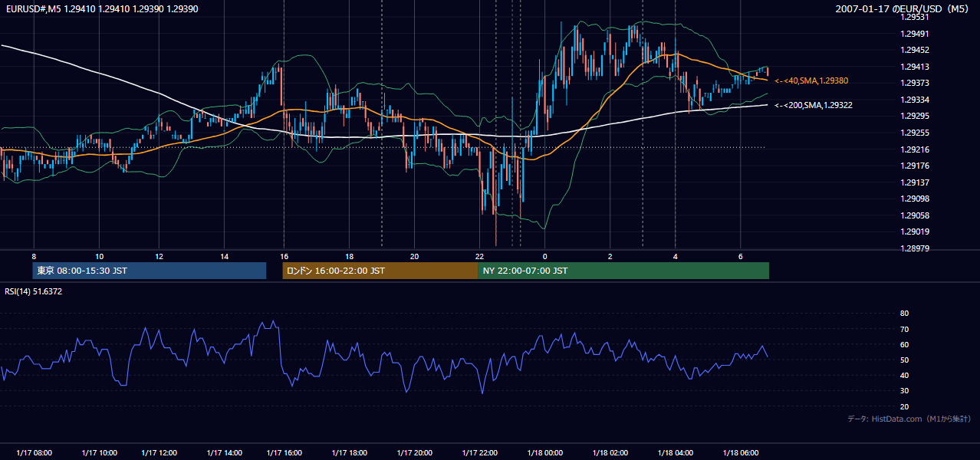This screenshot has width=980, height=460.
Task: Click price level 1.29176 on the price axis
Action: (x=915, y=166)
